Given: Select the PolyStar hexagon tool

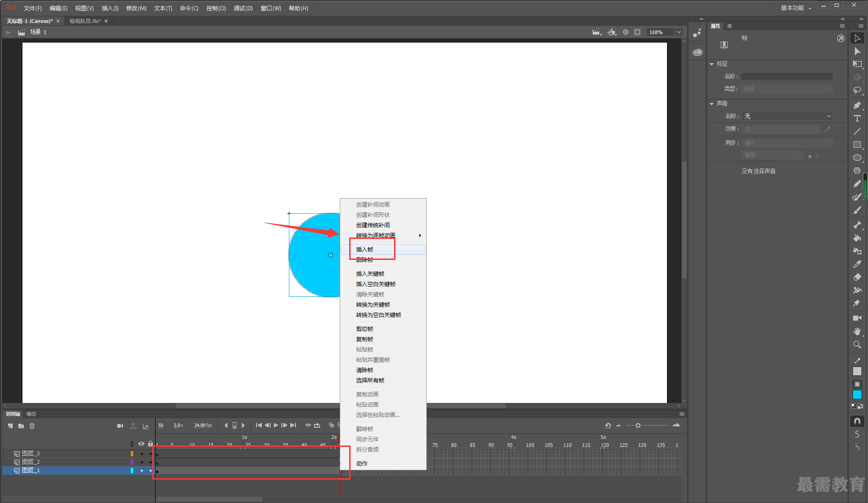Looking at the screenshot, I should 857,171.
